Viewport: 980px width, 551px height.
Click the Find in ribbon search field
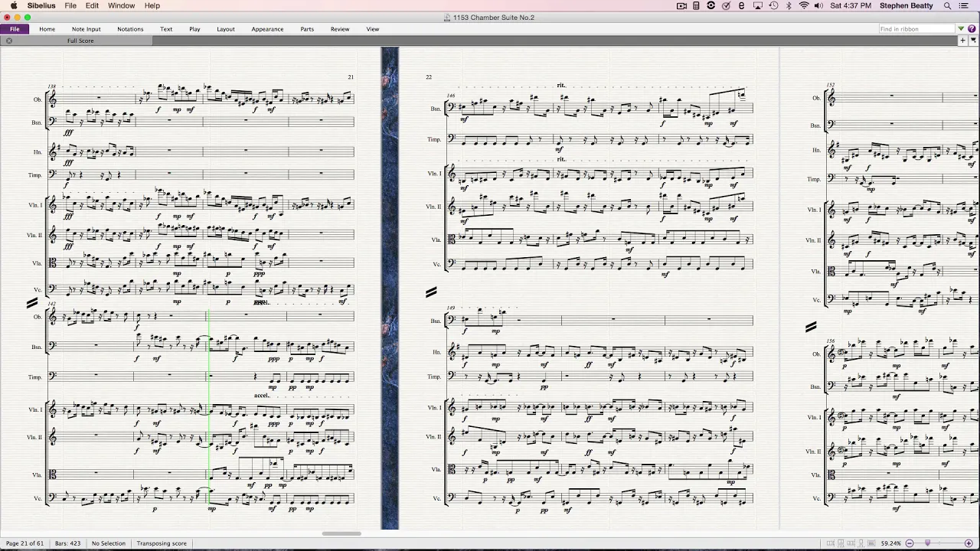pyautogui.click(x=916, y=29)
